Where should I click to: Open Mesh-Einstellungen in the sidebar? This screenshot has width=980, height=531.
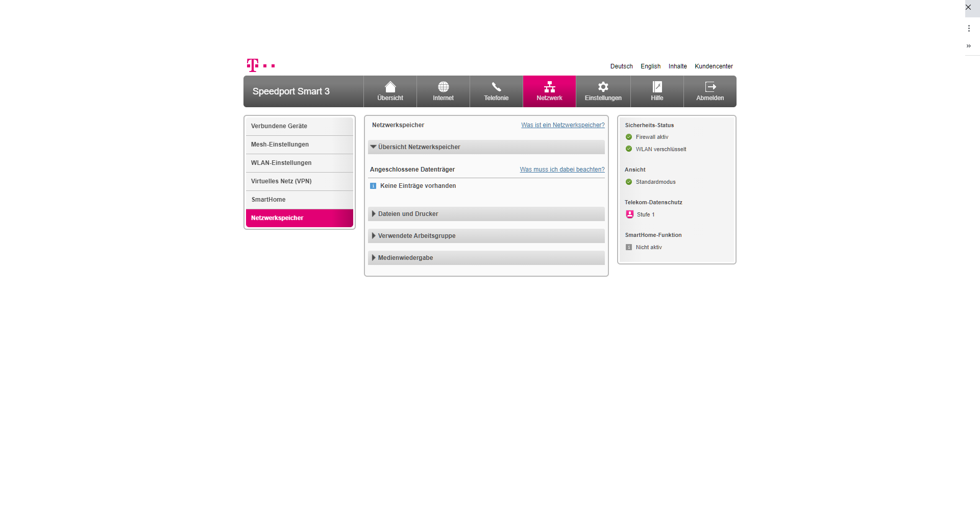click(300, 144)
